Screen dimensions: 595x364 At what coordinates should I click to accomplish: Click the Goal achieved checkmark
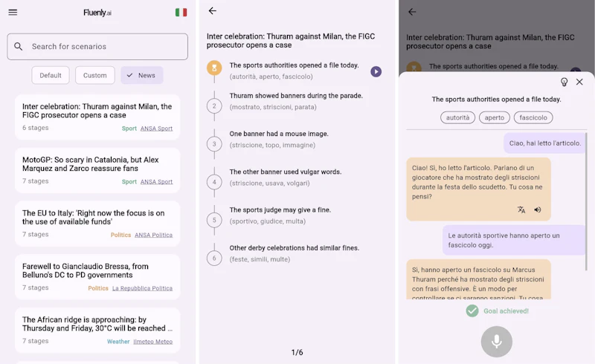472,311
